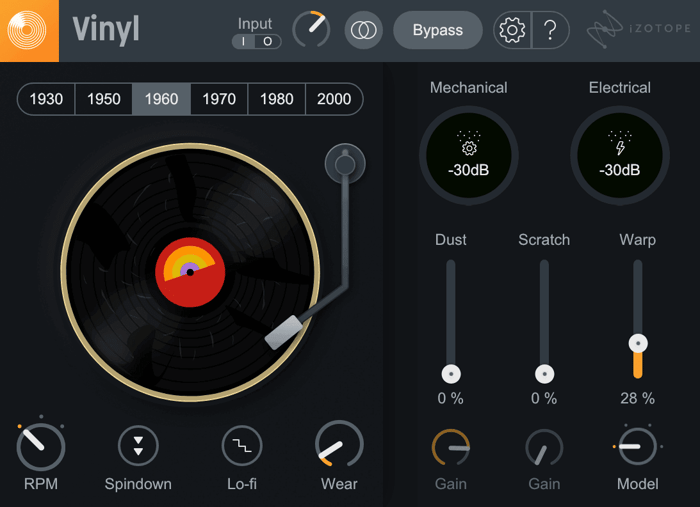Click the Warp Model selector knob
This screenshot has width=700, height=507.
[638, 446]
